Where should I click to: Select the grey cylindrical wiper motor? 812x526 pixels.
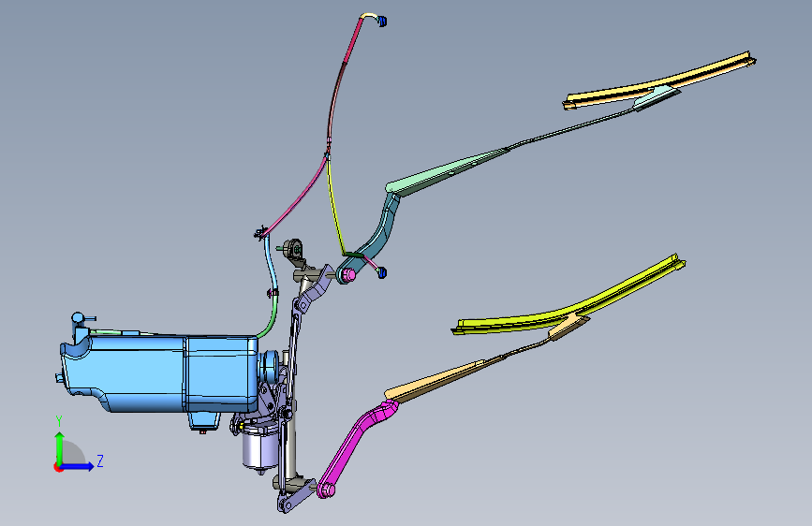(x=260, y=449)
